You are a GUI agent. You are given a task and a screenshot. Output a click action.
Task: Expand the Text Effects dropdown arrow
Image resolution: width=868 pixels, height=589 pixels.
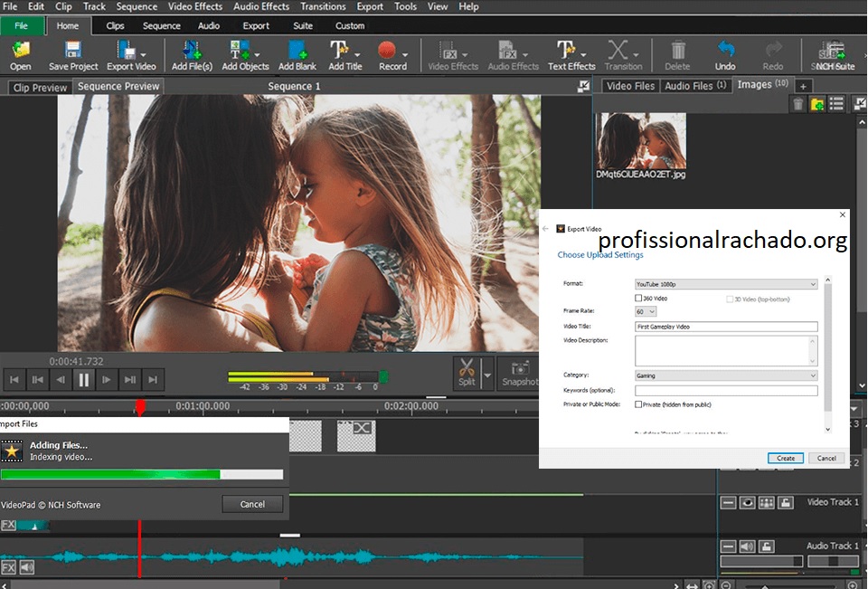(x=583, y=55)
